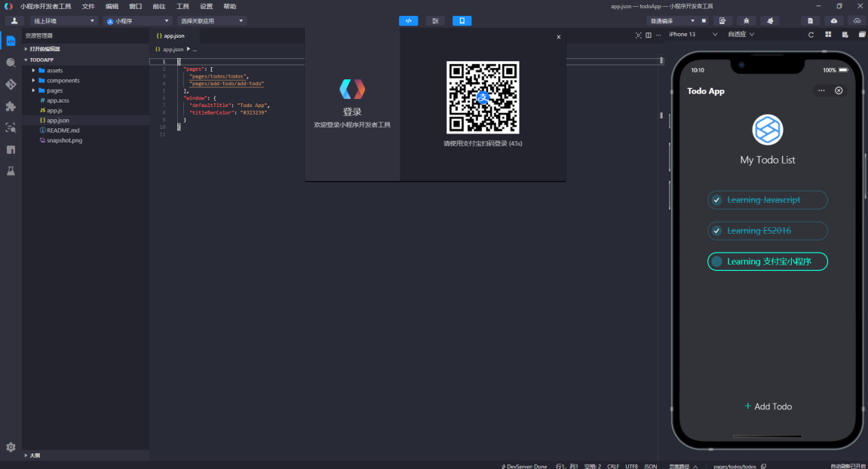Image resolution: width=868 pixels, height=469 pixels.
Task: Click the Add Todo button in the simulator
Action: (768, 406)
